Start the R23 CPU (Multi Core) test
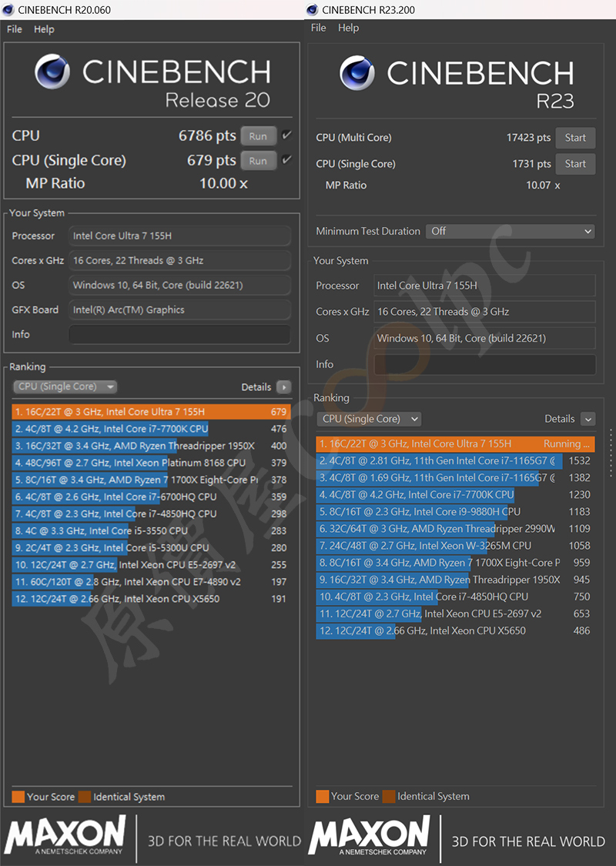Viewport: 616px width, 866px height. 575,138
